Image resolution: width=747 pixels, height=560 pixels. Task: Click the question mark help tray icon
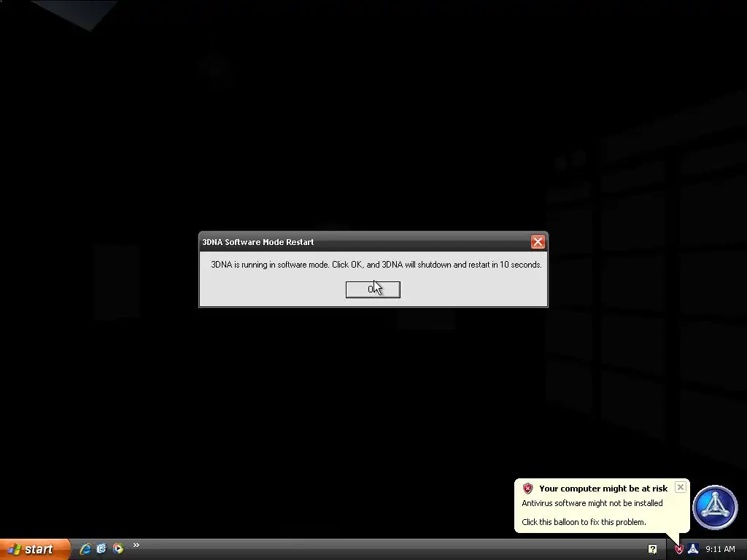tap(652, 549)
